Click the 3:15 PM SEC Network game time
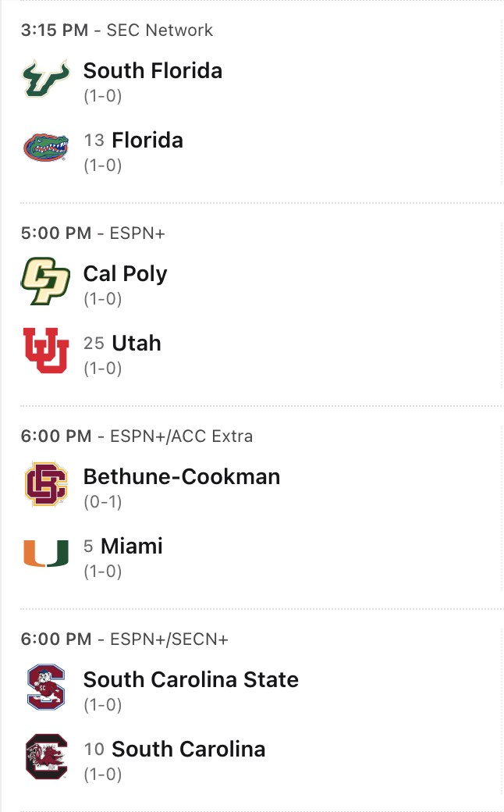Image resolution: width=504 pixels, height=812 pixels. tap(117, 30)
